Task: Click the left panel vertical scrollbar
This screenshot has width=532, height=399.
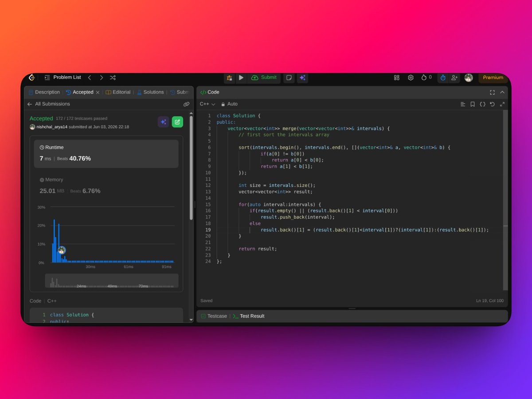Action: click(x=191, y=168)
